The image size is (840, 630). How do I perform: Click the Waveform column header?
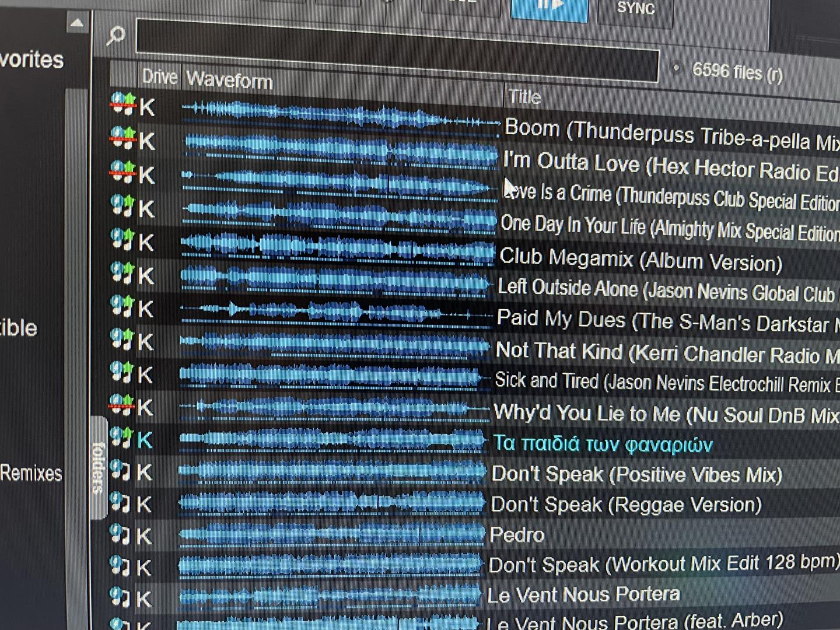tap(229, 80)
